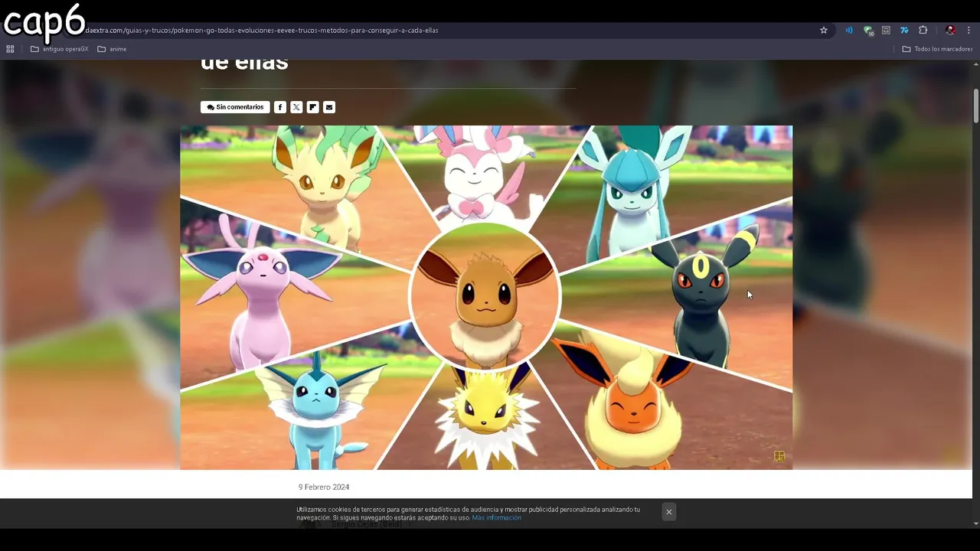Share the article on Flipboard

312,107
